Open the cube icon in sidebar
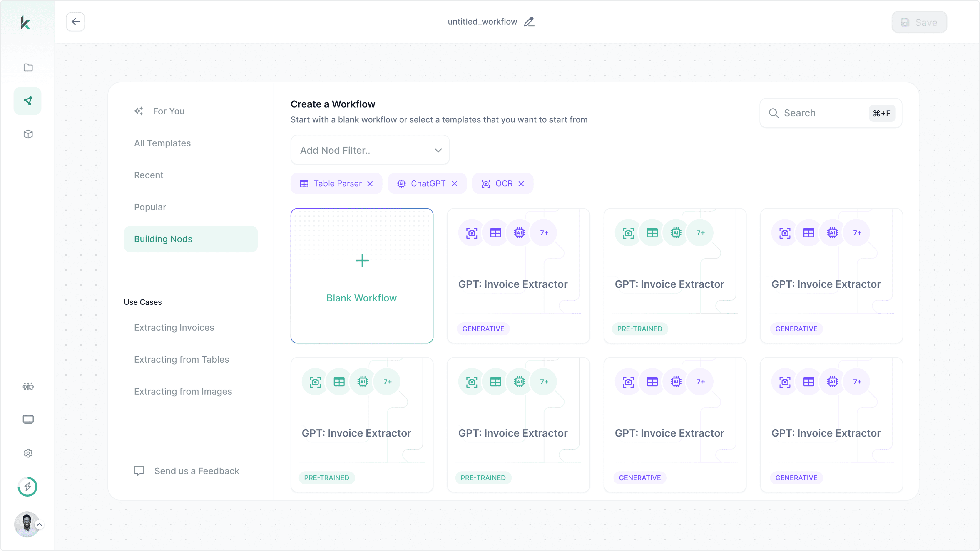 [28, 134]
